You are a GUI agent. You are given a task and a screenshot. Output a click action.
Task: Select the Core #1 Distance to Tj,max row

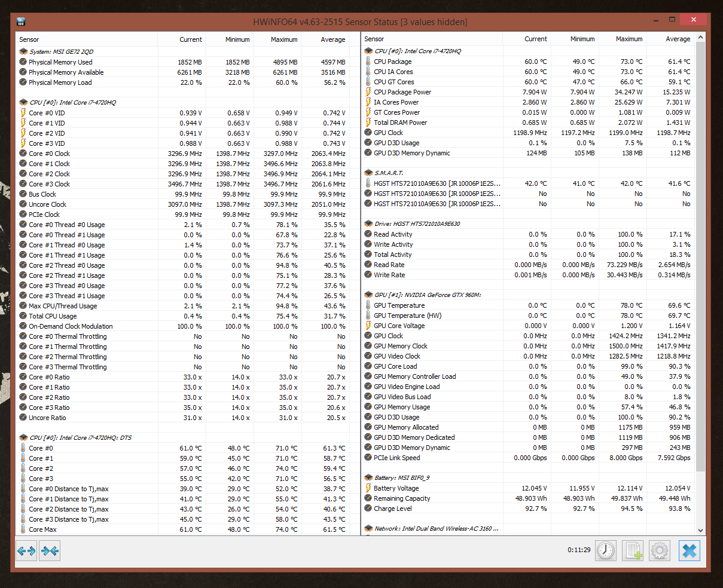click(x=183, y=499)
